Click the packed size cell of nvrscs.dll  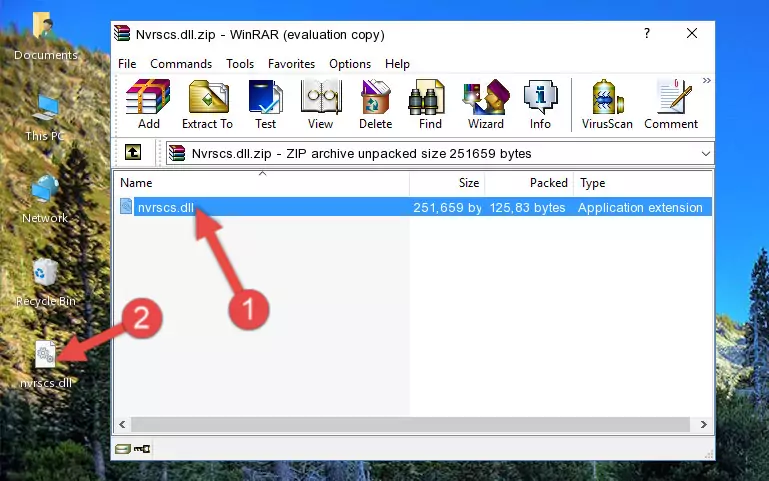click(x=527, y=207)
